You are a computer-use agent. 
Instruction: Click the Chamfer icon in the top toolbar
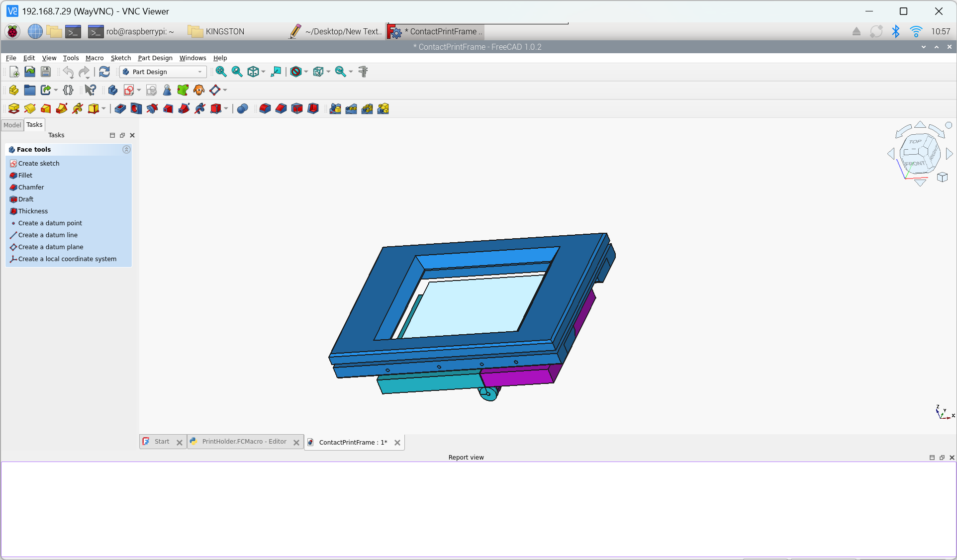[281, 108]
